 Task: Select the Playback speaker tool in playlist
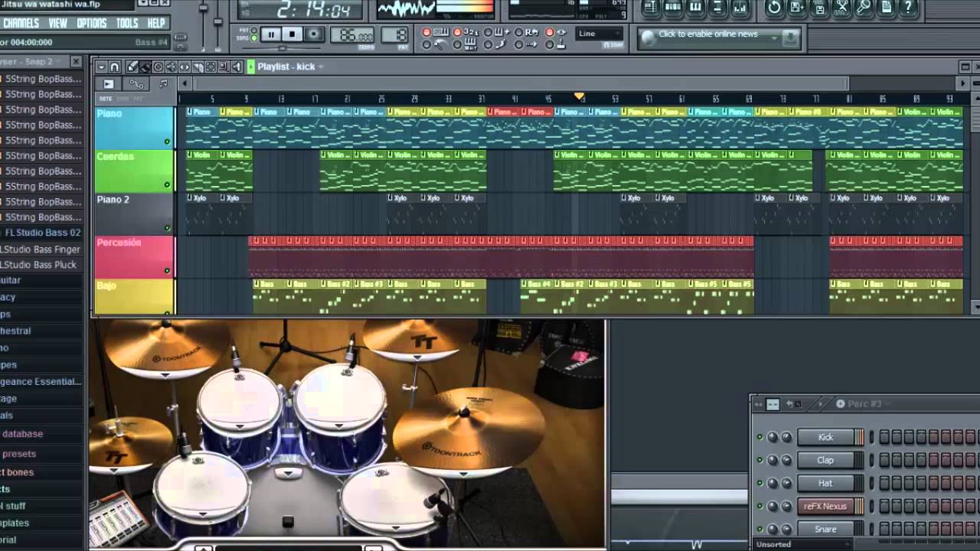237,67
